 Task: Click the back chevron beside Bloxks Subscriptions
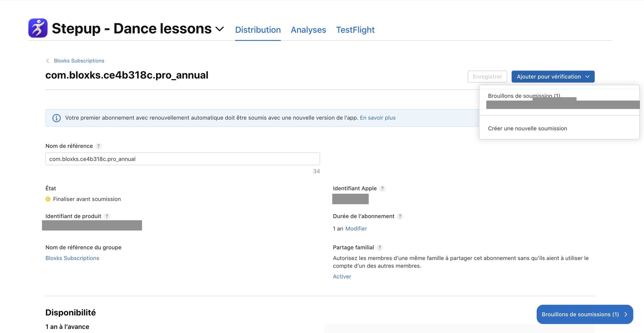coord(48,61)
